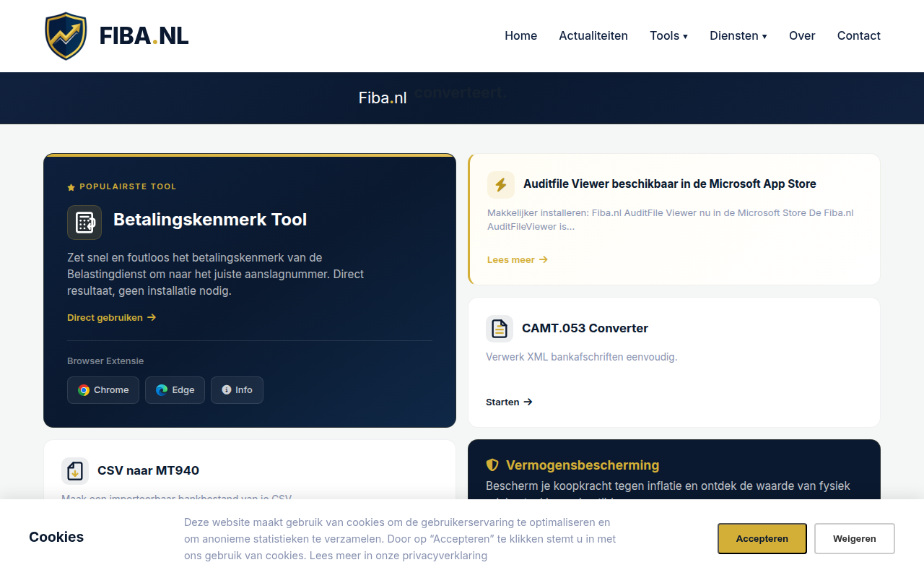Image resolution: width=924 pixels, height=578 pixels.
Task: Click the Auditfile Viewer Microsoft App Store headline
Action: (x=670, y=184)
